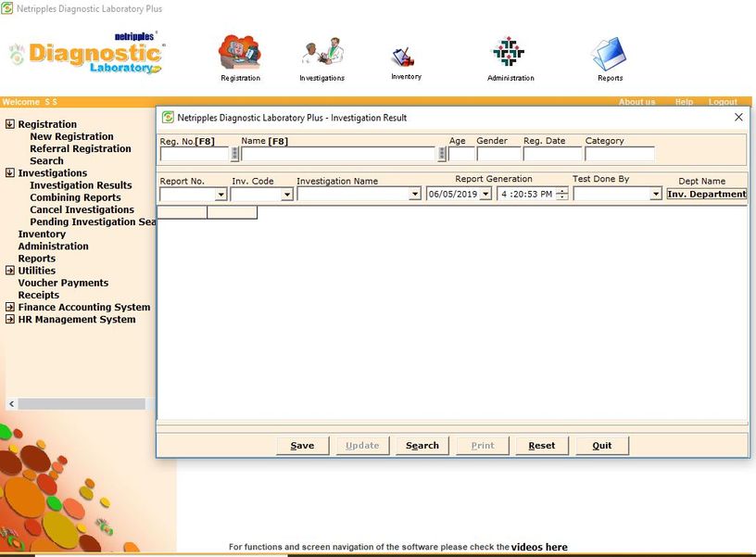Open the Registration toolbar icon

(x=240, y=57)
